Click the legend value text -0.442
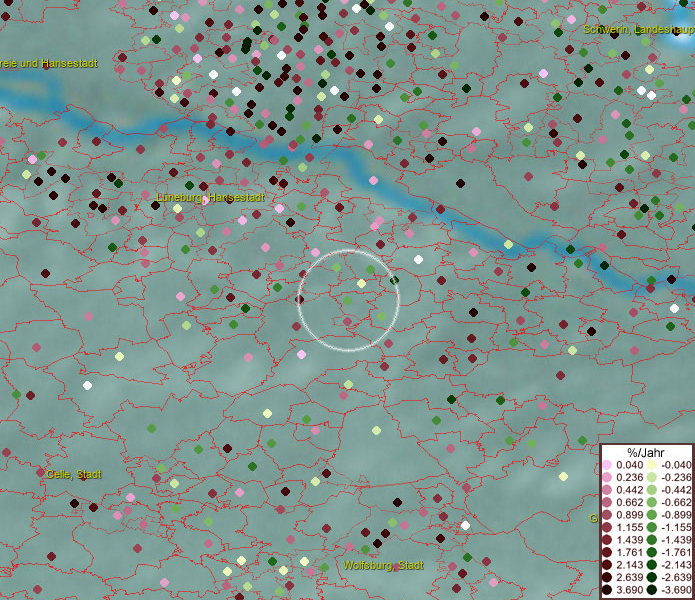This screenshot has width=695, height=600. coord(676,490)
